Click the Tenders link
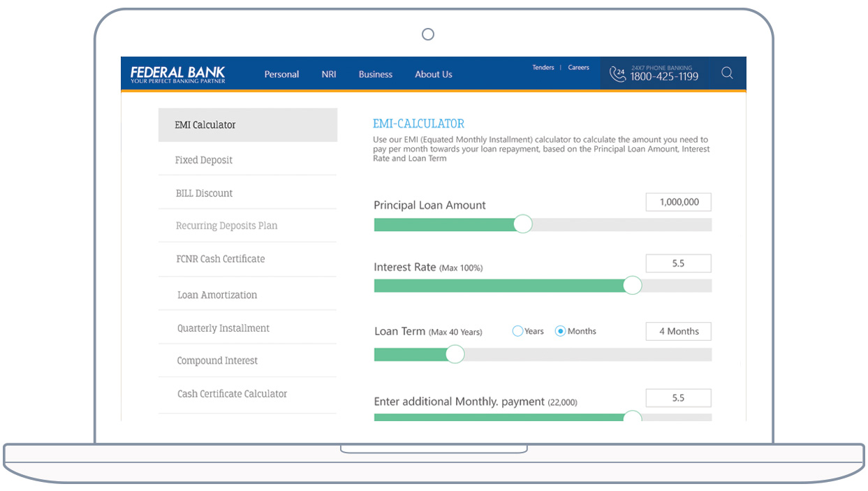The height and width of the screenshot is (491, 868). point(543,68)
